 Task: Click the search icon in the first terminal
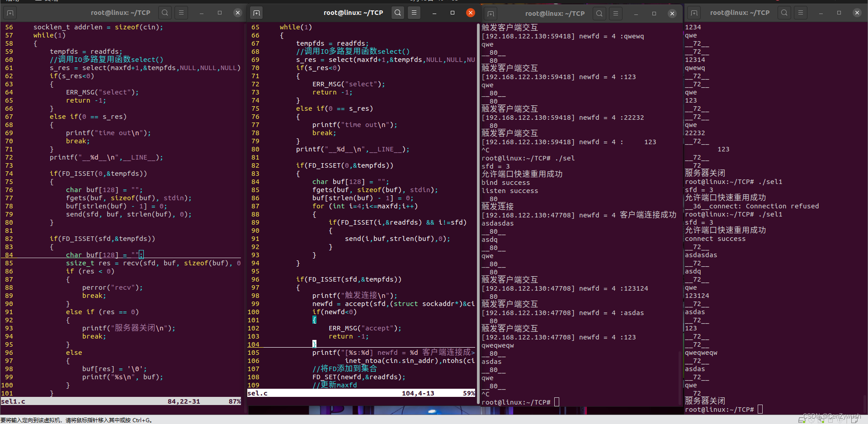165,13
